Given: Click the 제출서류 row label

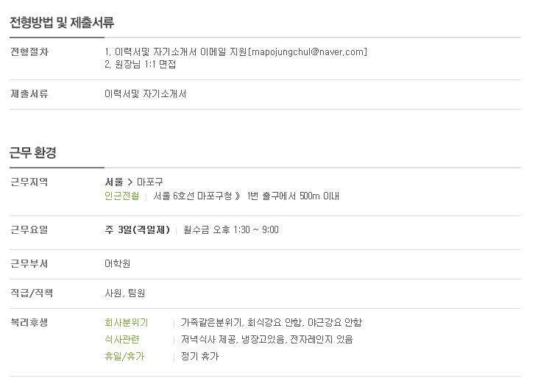Looking at the screenshot, I should (29, 94).
